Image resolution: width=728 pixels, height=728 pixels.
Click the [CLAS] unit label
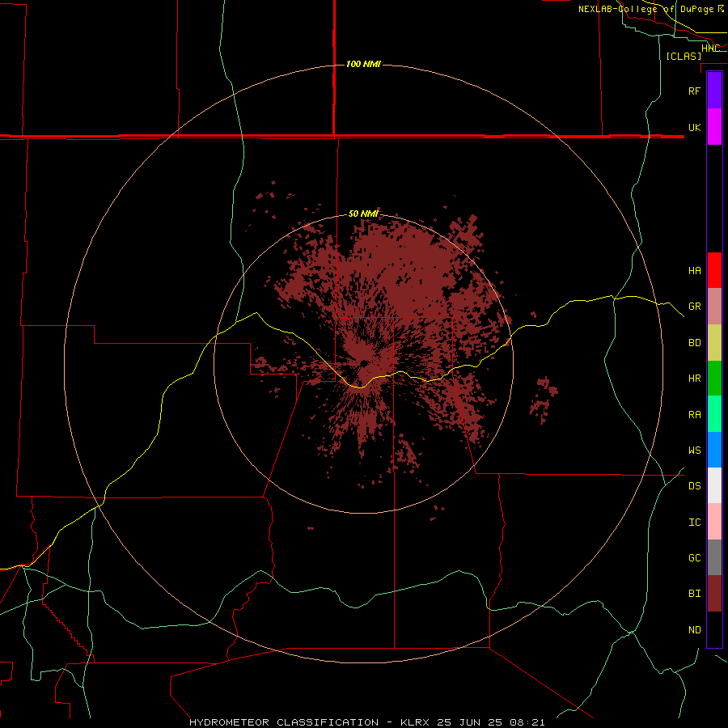(684, 56)
